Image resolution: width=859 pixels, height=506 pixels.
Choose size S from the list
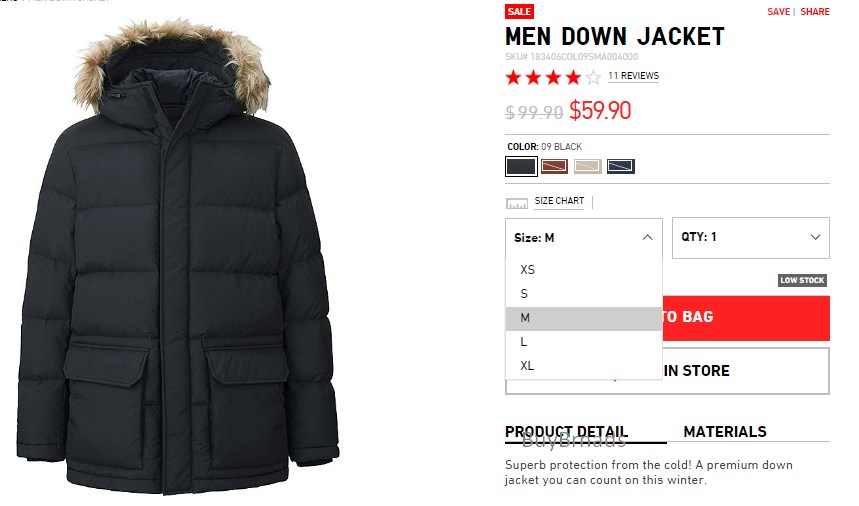click(x=583, y=294)
